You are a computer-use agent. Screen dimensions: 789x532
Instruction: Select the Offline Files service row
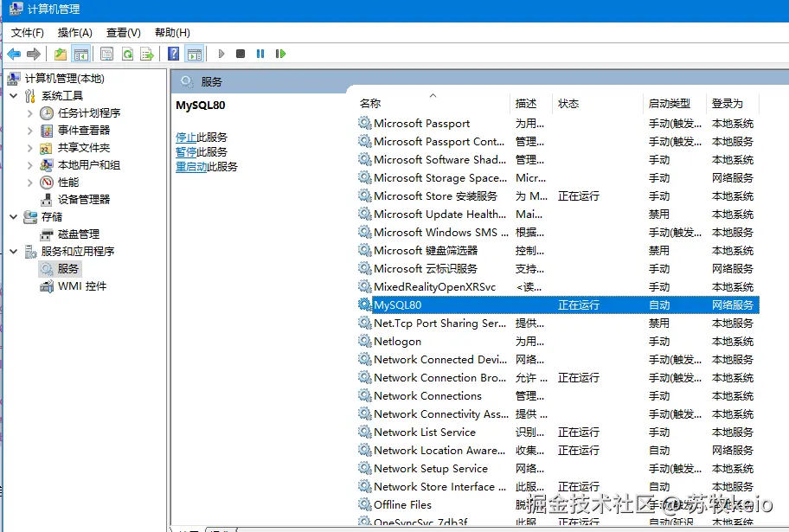coord(557,504)
